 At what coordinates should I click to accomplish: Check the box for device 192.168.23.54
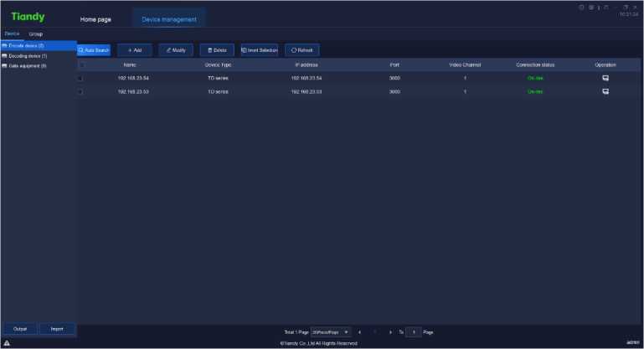pyautogui.click(x=80, y=78)
